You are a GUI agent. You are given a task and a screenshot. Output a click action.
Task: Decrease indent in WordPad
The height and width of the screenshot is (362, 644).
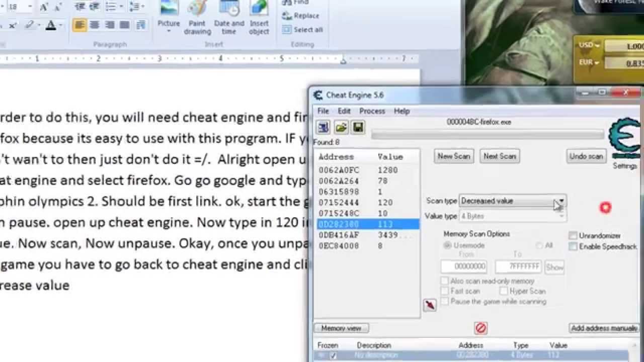(79, 7)
